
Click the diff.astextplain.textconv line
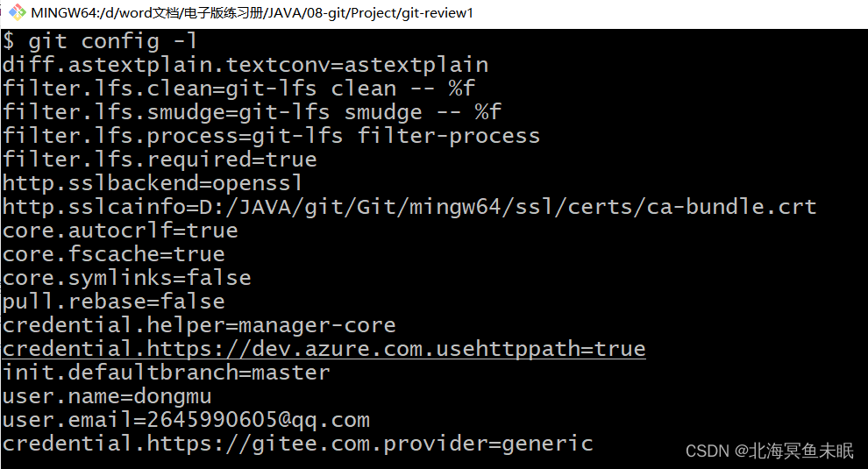[245, 66]
